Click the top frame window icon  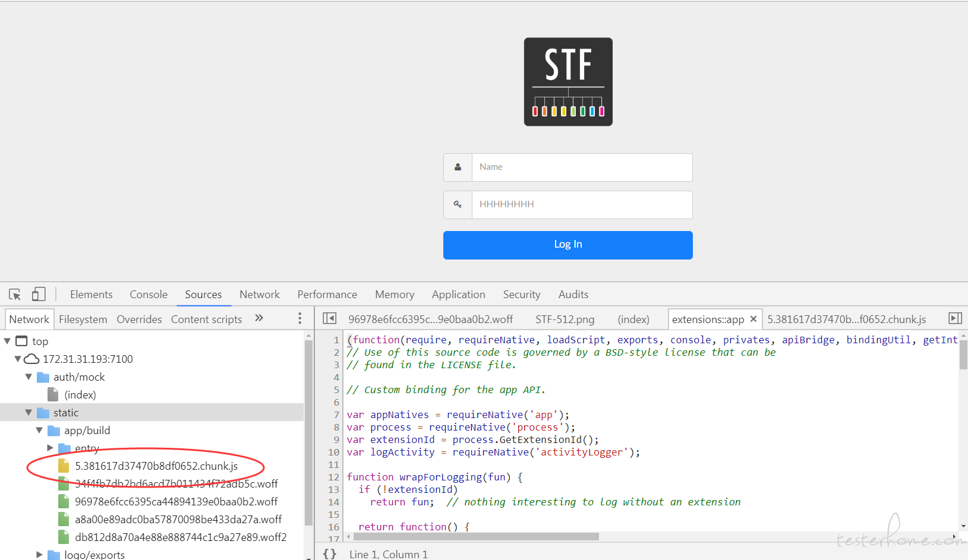coord(21,341)
